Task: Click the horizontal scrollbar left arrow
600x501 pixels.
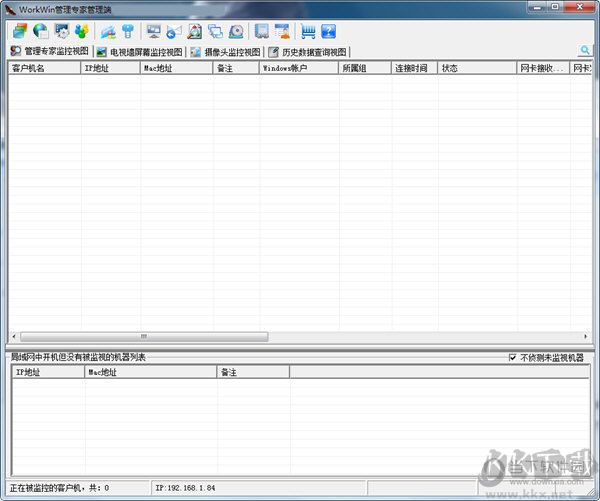Action: tap(14, 336)
